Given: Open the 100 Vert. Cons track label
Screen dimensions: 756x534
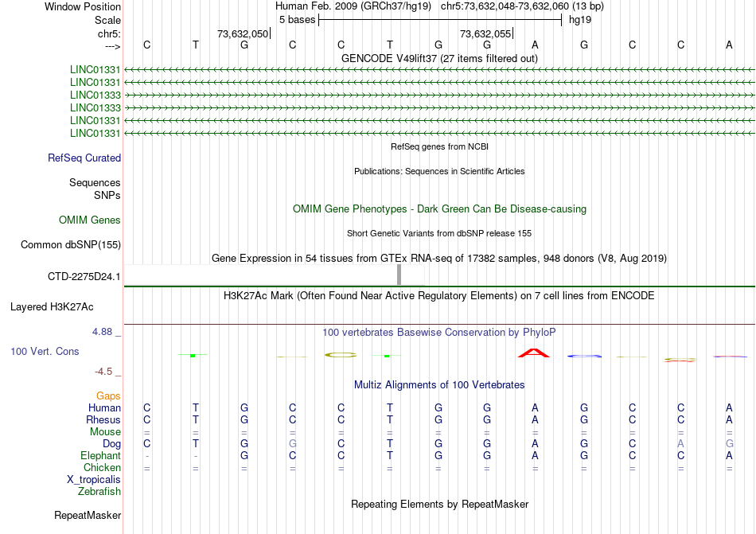Looking at the screenshot, I should [x=45, y=351].
